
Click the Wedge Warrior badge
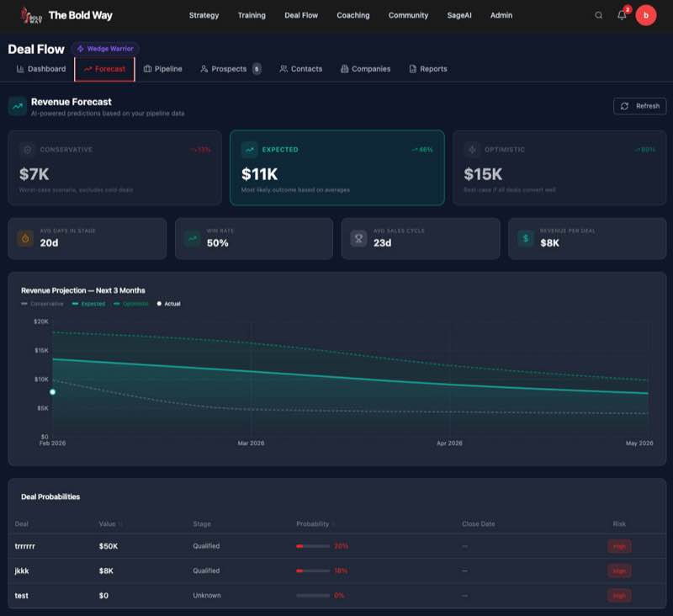[105, 49]
